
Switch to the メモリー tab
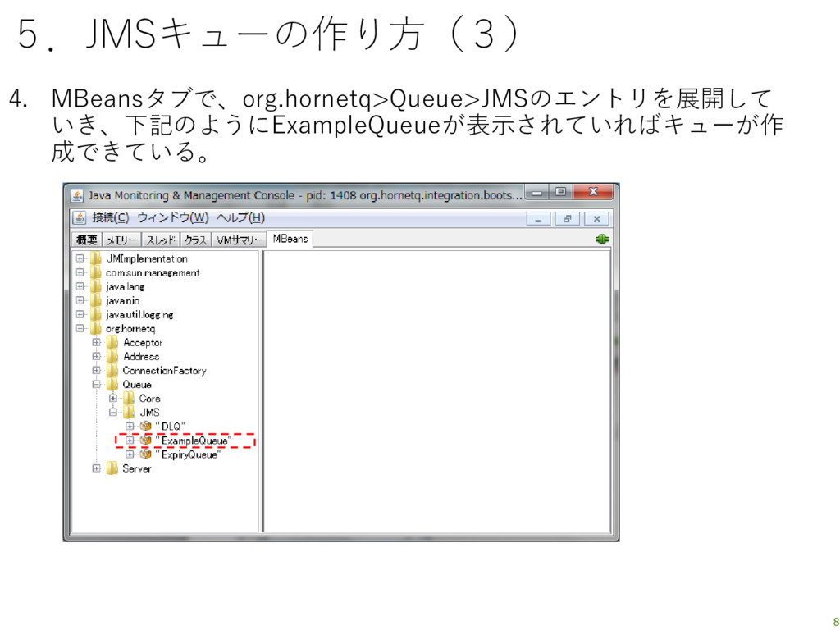[121, 240]
